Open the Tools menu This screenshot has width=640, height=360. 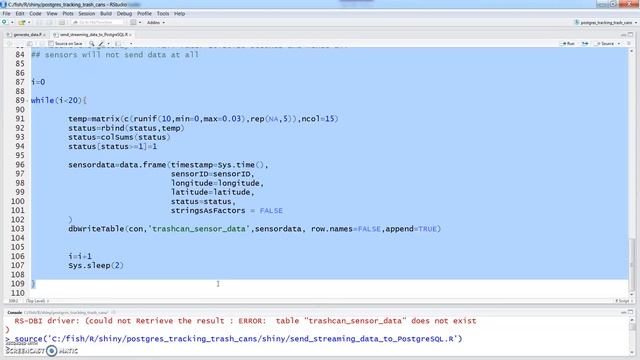(162, 13)
